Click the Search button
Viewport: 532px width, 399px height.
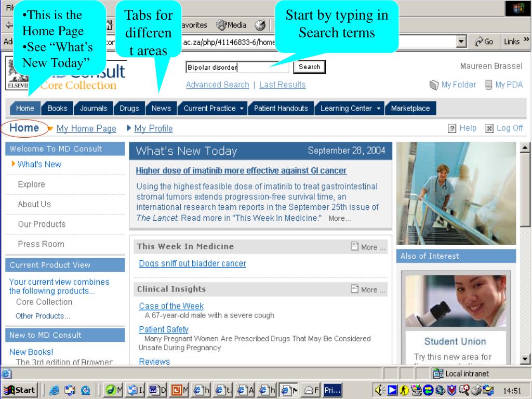pyautogui.click(x=309, y=67)
